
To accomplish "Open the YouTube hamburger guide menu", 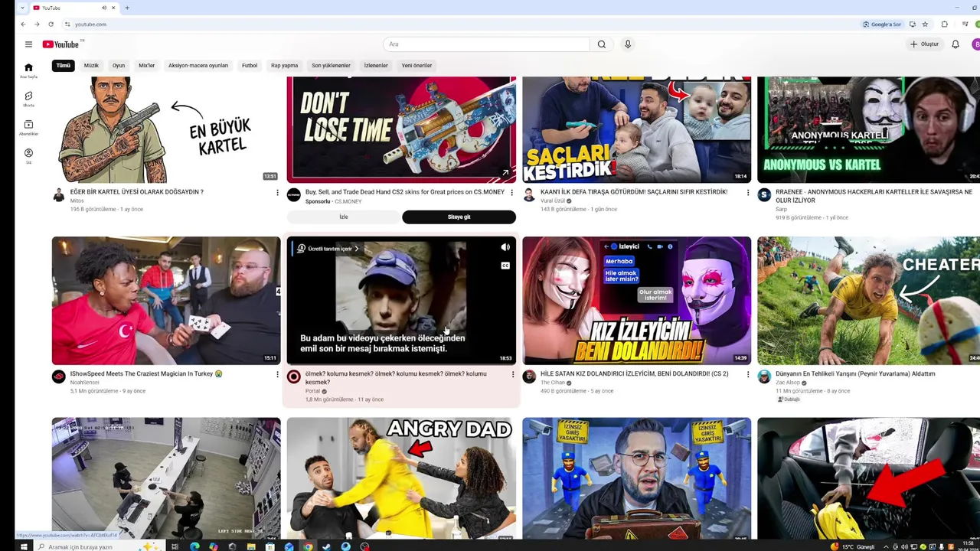I will [28, 44].
